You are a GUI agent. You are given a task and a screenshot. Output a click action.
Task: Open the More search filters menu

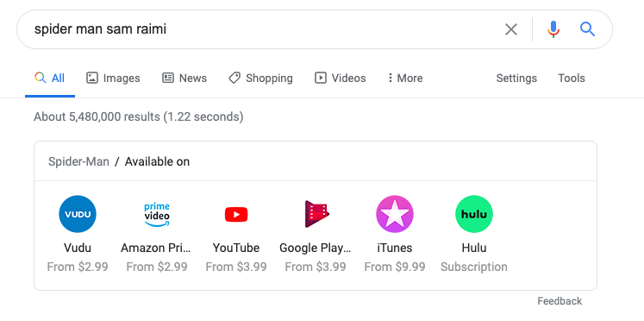[405, 78]
